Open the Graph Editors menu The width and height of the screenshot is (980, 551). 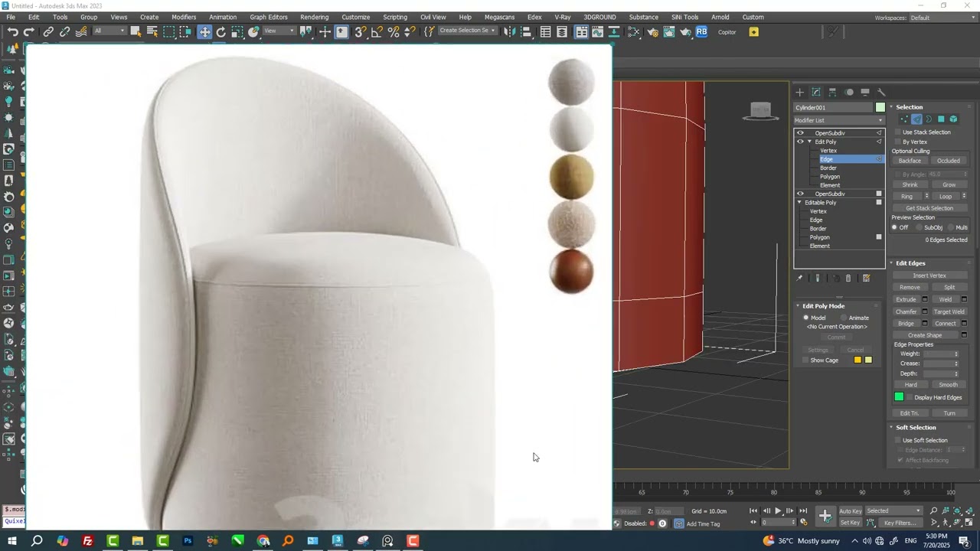(x=269, y=17)
